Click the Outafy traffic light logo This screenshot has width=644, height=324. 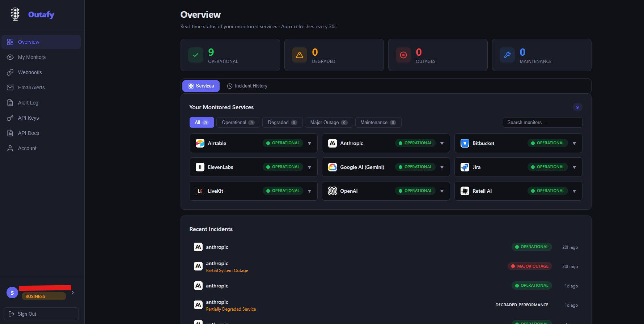[15, 14]
